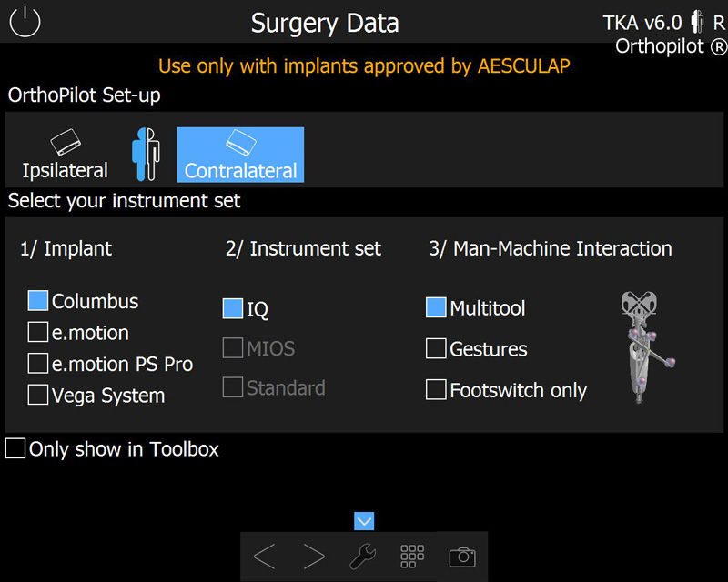
Task: Toggle the IQ instrument set checkbox
Action: pos(231,307)
